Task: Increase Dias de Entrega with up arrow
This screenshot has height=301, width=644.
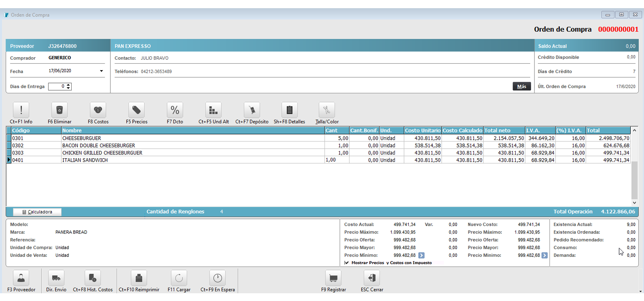Action: (x=69, y=85)
